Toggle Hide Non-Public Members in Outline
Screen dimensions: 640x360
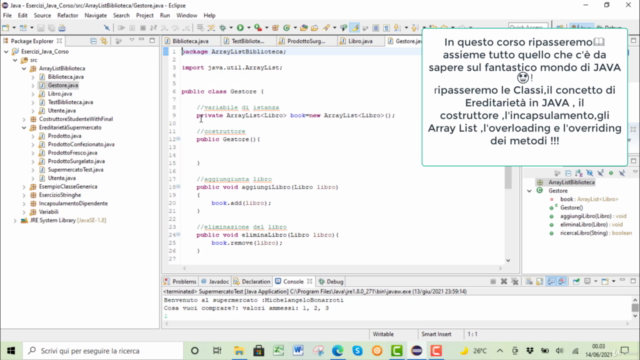611,173
